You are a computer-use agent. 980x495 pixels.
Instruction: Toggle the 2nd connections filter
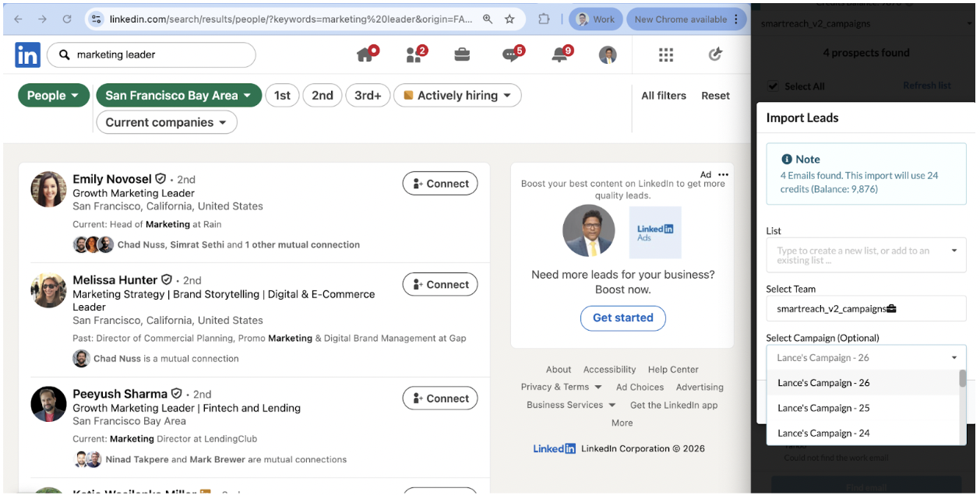pos(323,96)
